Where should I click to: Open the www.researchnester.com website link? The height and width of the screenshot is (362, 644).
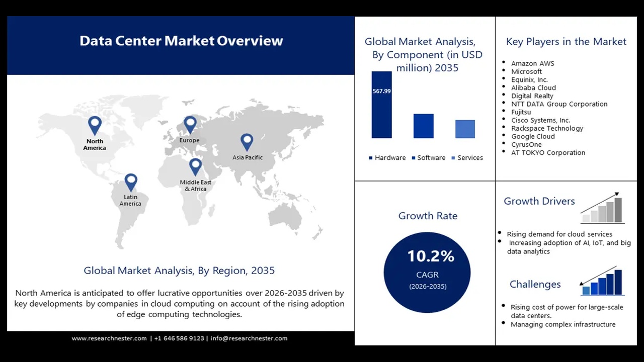(109, 338)
